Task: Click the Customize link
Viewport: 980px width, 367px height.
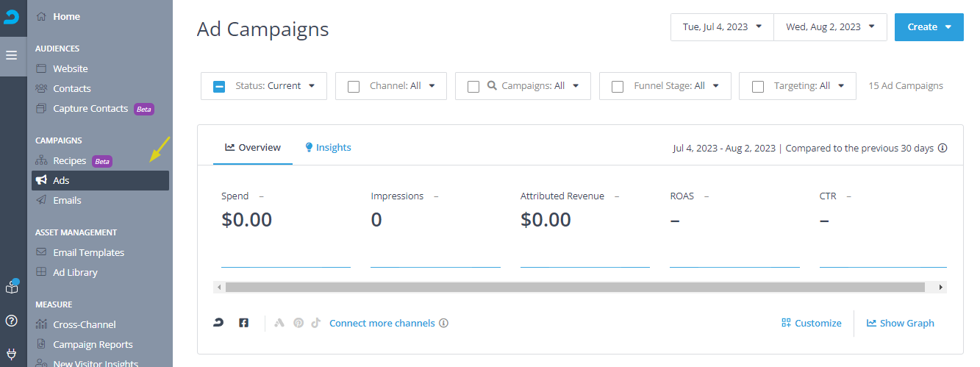Action: click(812, 323)
